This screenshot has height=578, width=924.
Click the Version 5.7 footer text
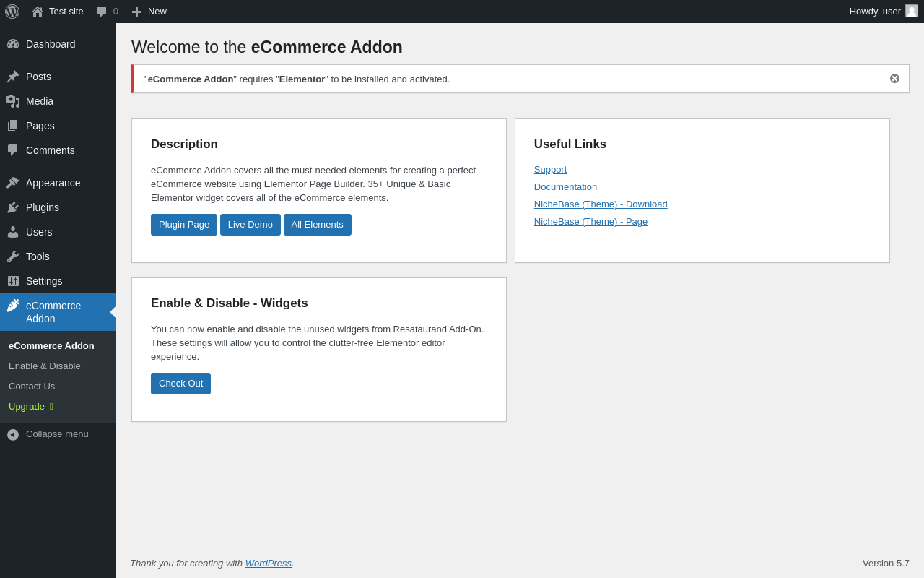click(x=886, y=564)
